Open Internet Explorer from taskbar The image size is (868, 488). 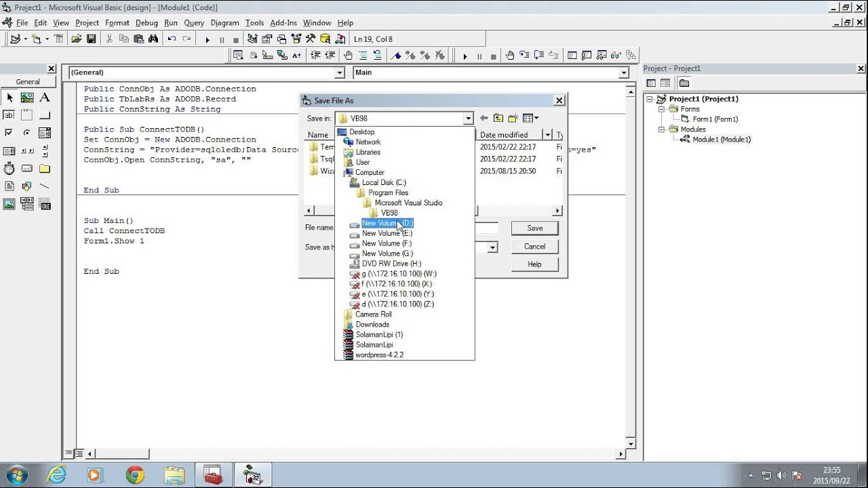(x=56, y=475)
